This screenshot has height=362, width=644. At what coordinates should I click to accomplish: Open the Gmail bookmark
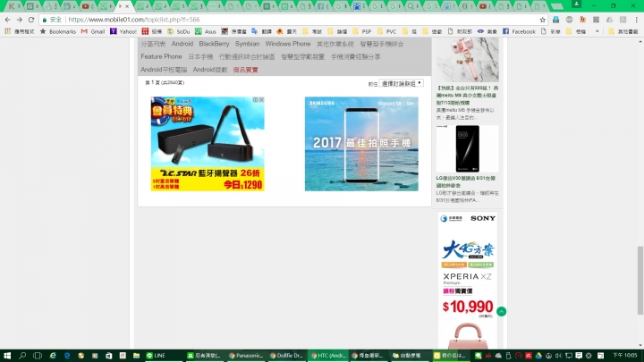(x=93, y=31)
